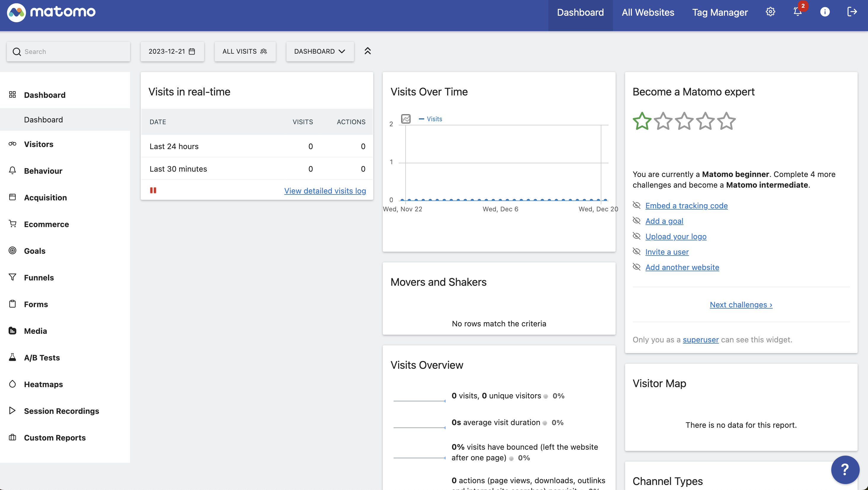Skip the Upload your logo challenge
Image resolution: width=868 pixels, height=490 pixels.
[x=637, y=236]
